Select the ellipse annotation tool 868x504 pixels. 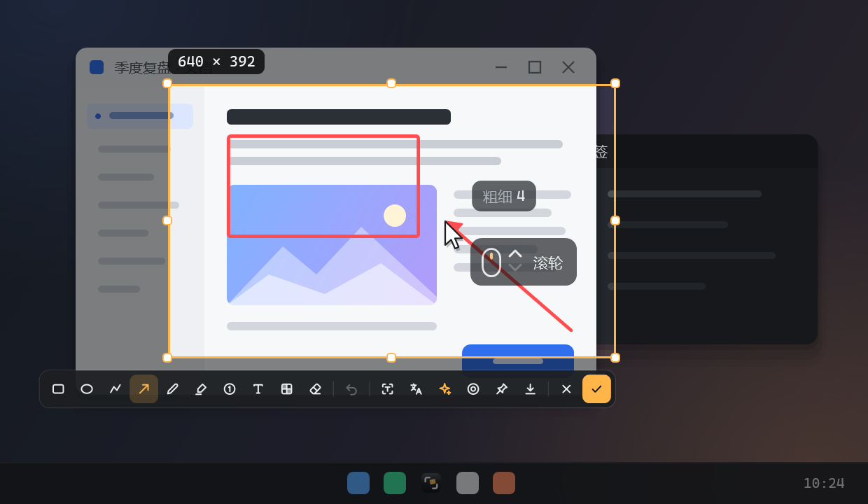87,389
